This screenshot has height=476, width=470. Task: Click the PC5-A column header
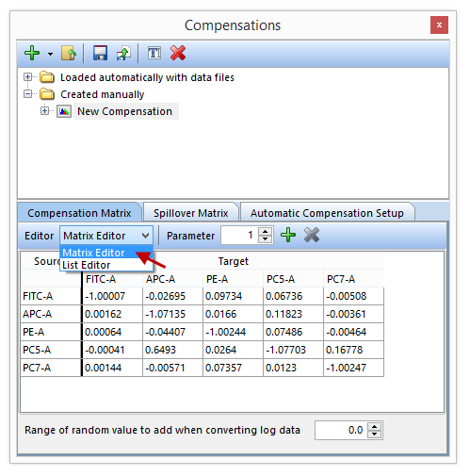click(x=293, y=279)
